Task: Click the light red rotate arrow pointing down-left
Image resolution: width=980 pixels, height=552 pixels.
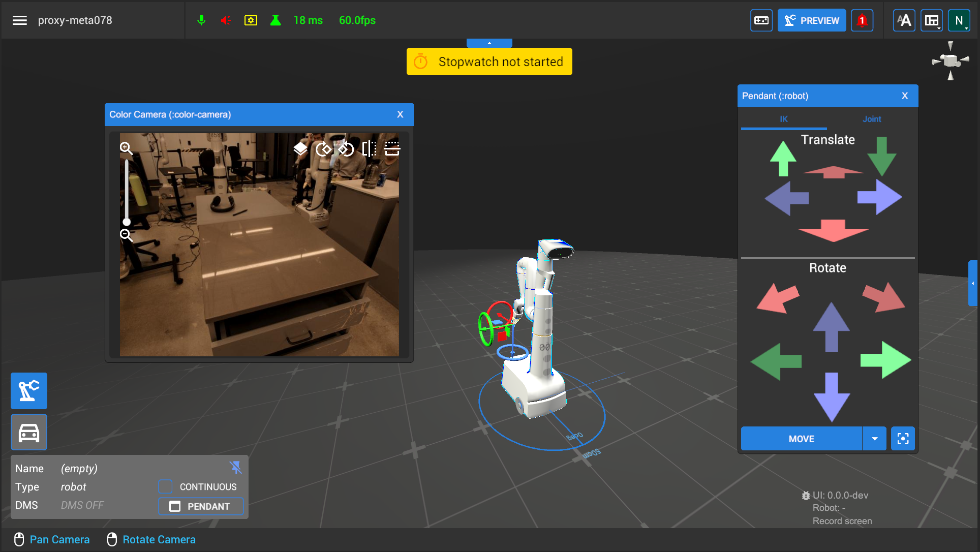Action: [777, 298]
